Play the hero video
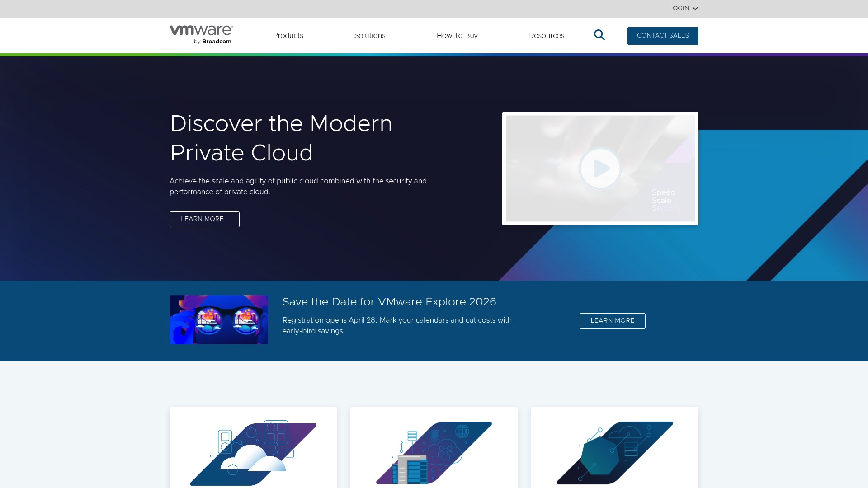 coord(600,169)
